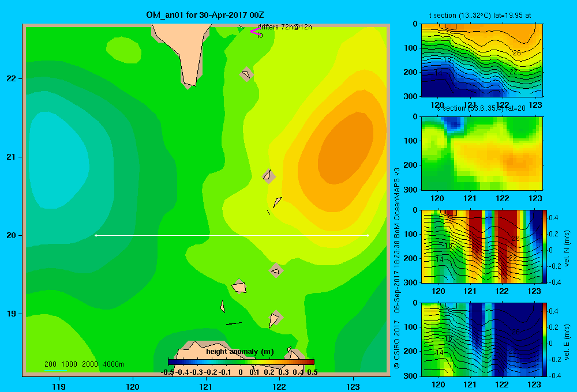Select the height anomaly color bar
Screen dimensions: 577x392
coord(241,362)
